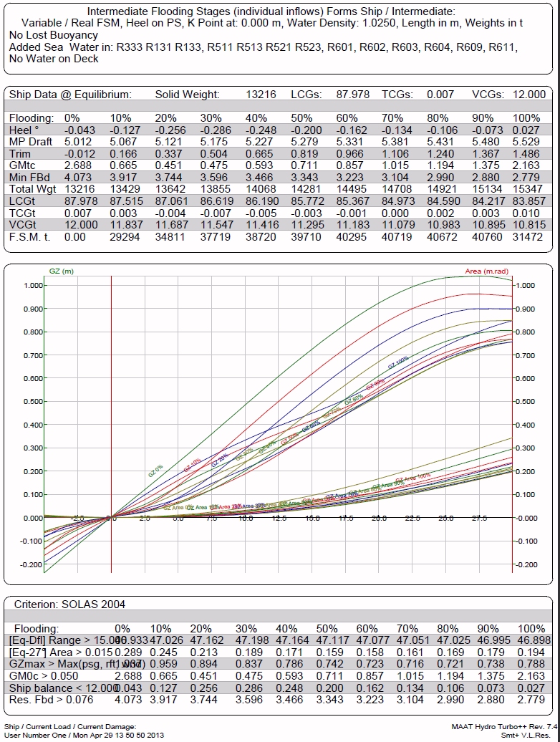This screenshot has height=742, width=560.
Task: Select the 'Total Wgt' row label
Action: point(33,190)
